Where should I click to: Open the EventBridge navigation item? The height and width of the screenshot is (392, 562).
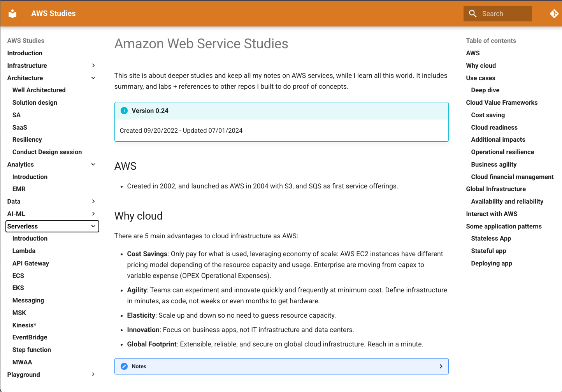pyautogui.click(x=30, y=338)
